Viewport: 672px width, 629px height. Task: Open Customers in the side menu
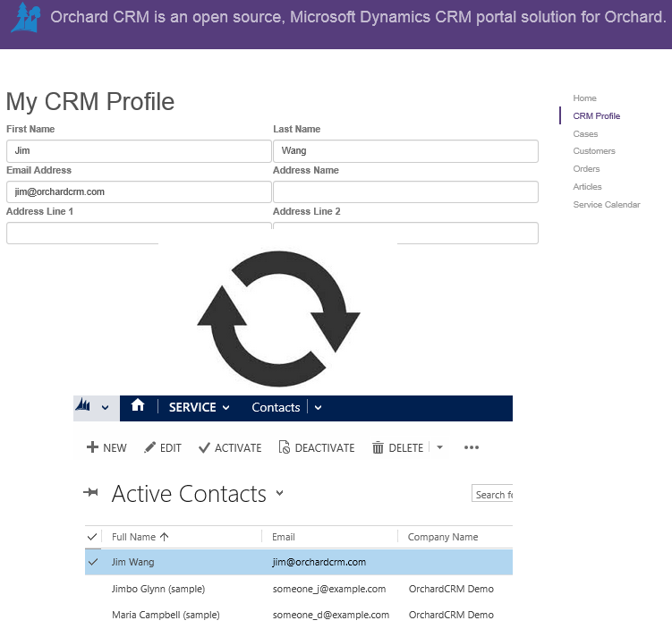[x=594, y=151]
